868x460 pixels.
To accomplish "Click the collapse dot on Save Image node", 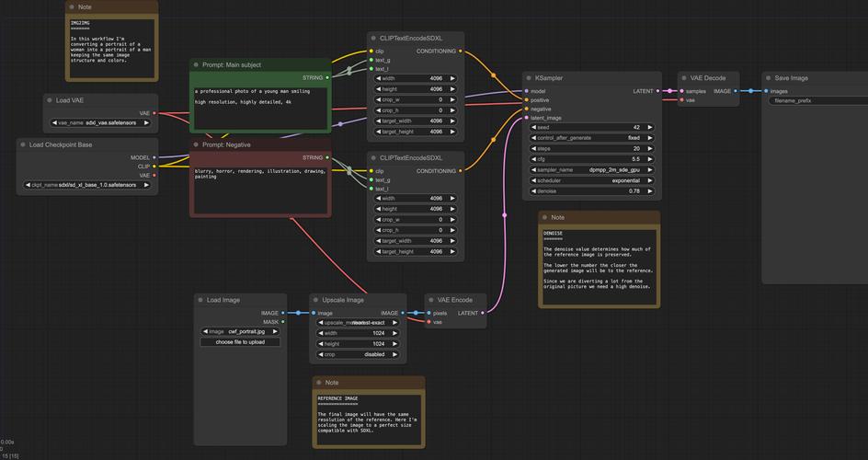I will coord(769,78).
